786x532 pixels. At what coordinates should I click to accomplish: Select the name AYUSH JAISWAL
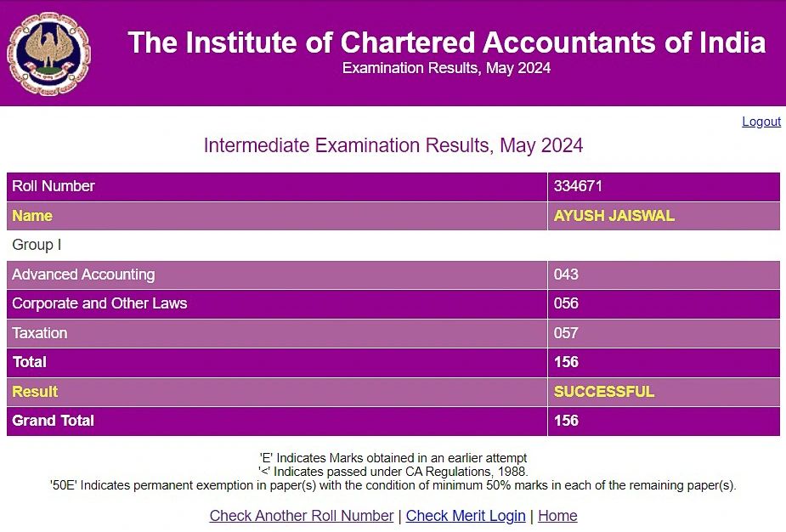click(x=614, y=216)
